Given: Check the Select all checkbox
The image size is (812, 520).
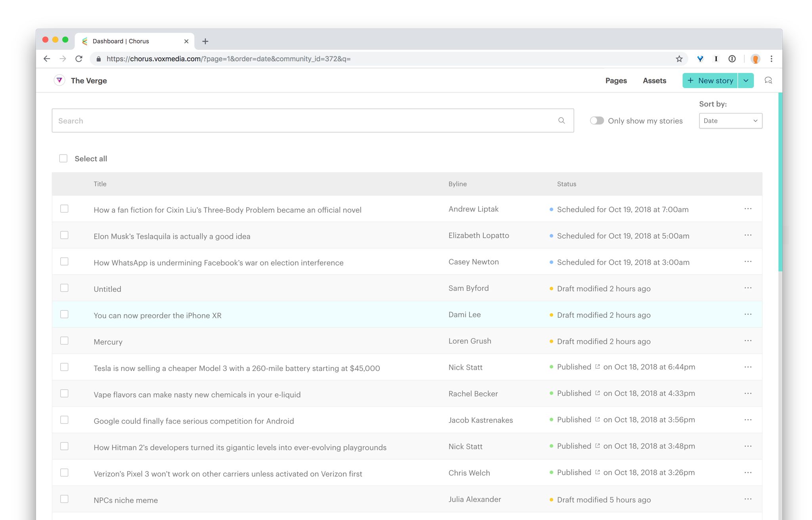Looking at the screenshot, I should pyautogui.click(x=63, y=159).
